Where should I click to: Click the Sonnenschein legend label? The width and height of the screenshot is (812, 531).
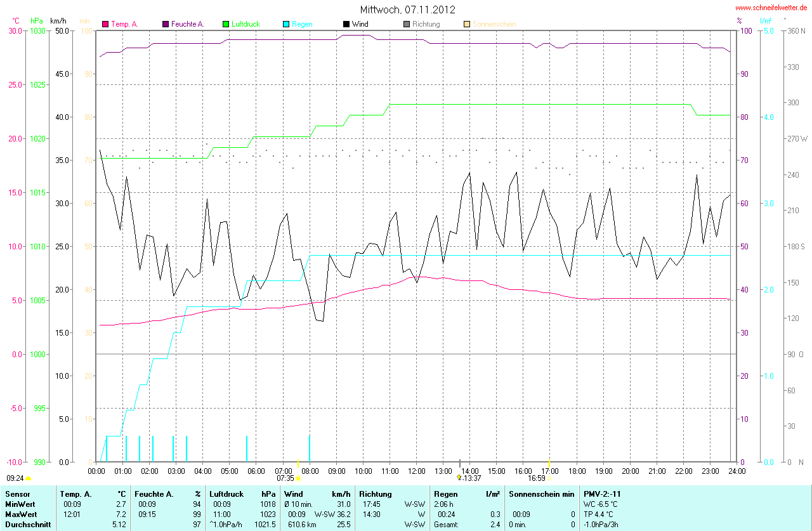pyautogui.click(x=494, y=24)
